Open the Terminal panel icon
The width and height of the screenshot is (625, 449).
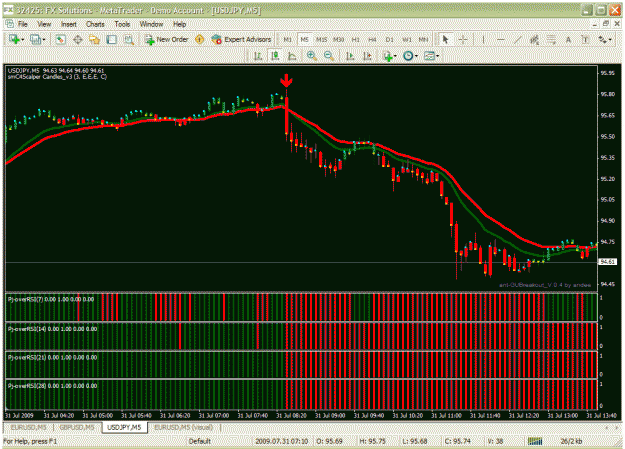coord(112,39)
